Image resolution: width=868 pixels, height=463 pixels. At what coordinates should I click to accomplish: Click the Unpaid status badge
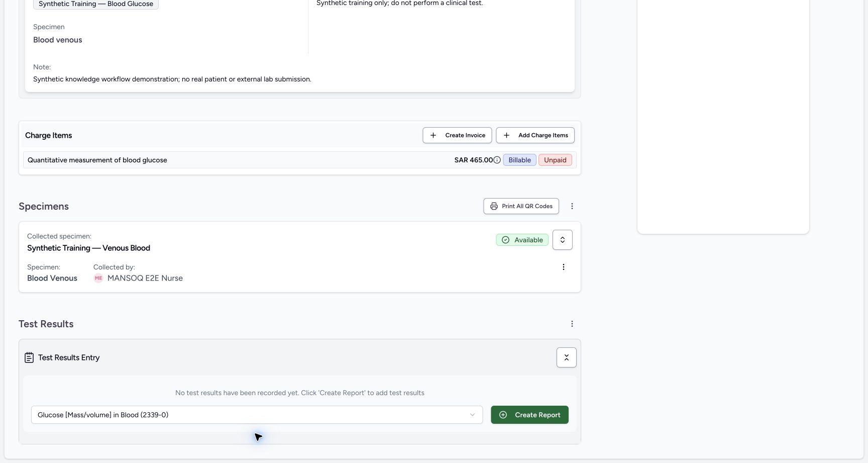tap(555, 160)
